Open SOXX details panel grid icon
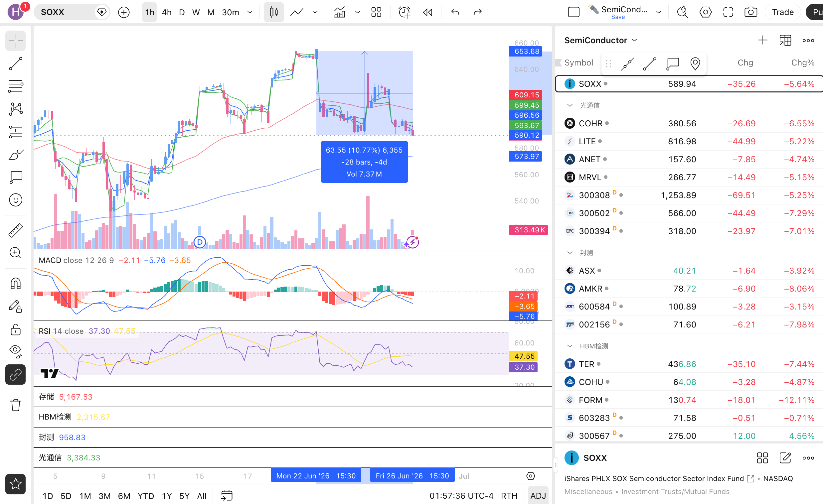This screenshot has width=823, height=504. pyautogui.click(x=762, y=458)
